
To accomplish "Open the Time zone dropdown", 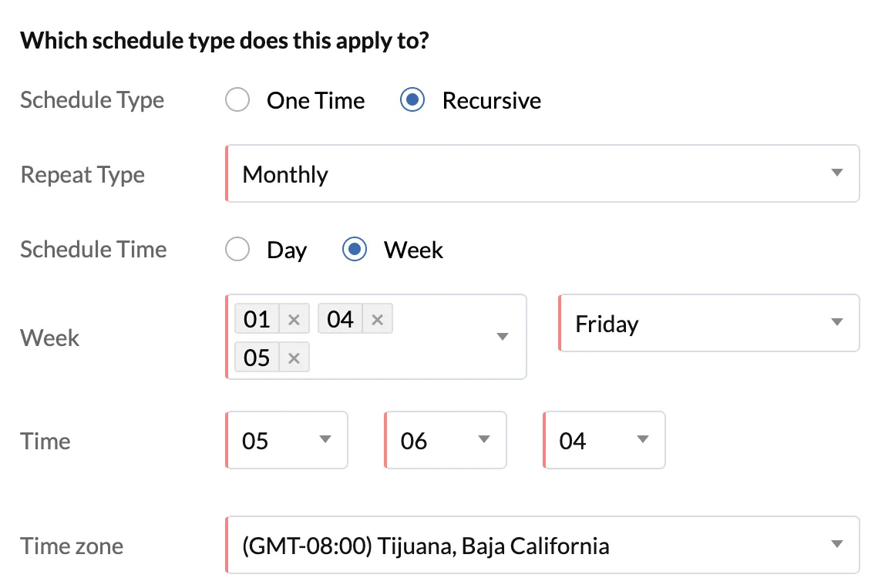I will 543,545.
